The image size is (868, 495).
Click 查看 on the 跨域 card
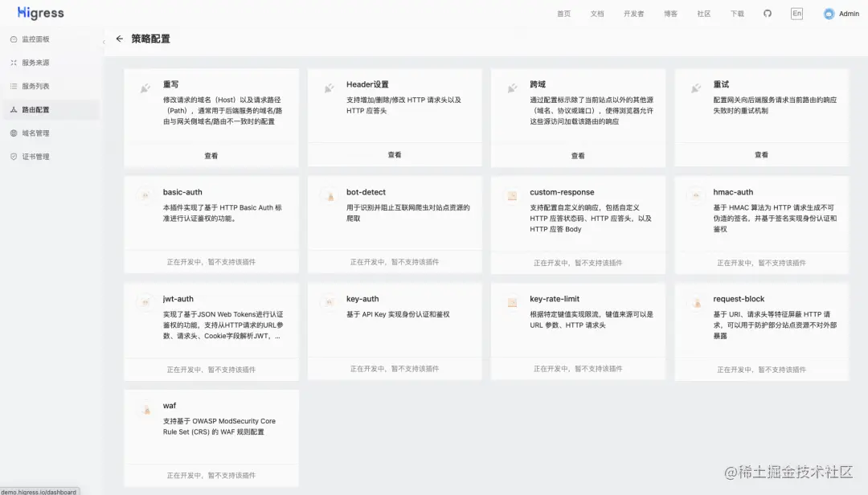[x=578, y=156]
